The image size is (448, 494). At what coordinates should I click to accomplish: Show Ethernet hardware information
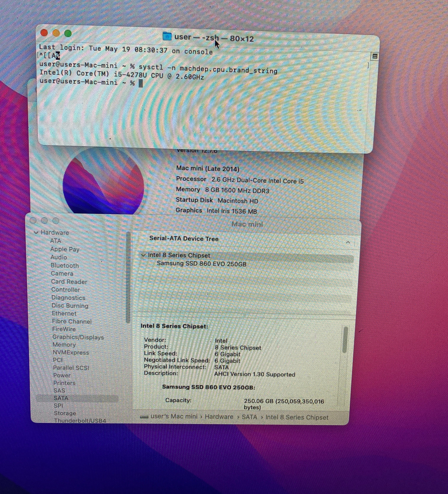(64, 313)
